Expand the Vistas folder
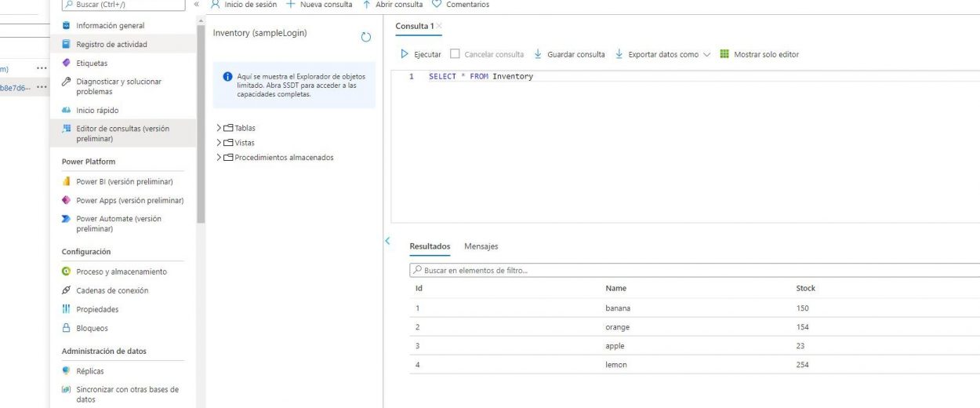The image size is (980, 408). pos(219,143)
